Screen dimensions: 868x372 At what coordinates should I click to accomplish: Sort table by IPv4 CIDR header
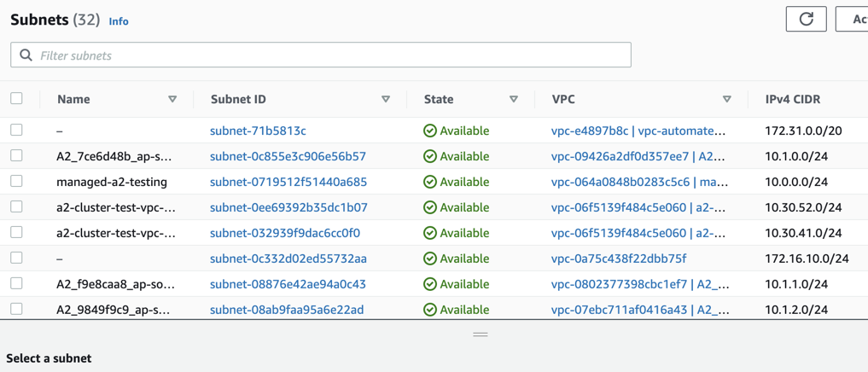793,100
